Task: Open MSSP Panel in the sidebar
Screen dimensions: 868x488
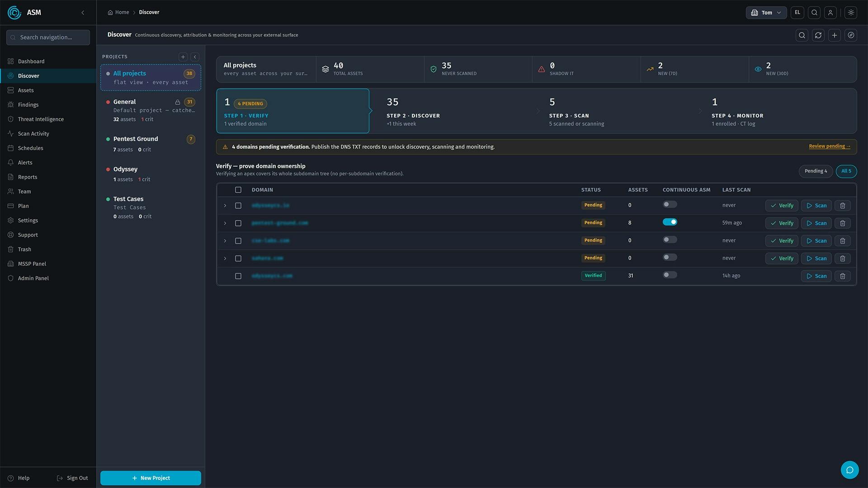Action: point(48,264)
